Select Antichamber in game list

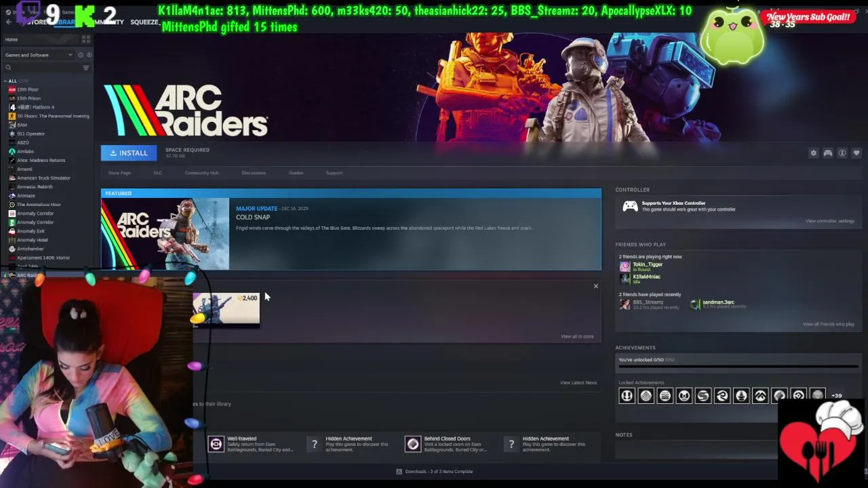pyautogui.click(x=30, y=249)
